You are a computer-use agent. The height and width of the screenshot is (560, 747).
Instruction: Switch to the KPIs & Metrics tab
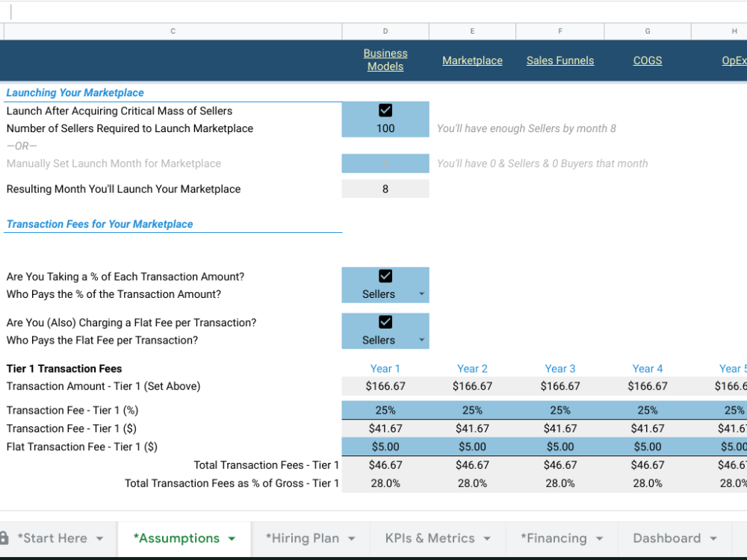coord(430,538)
